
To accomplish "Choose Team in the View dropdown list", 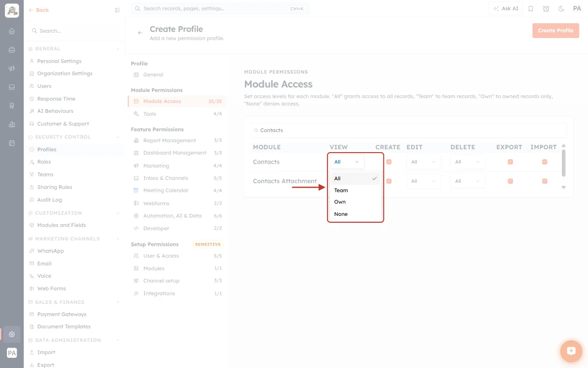I will [355, 191].
